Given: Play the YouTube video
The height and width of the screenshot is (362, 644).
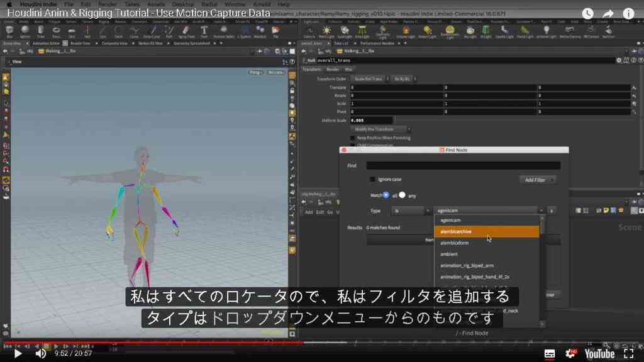Looking at the screenshot, I should (x=18, y=353).
